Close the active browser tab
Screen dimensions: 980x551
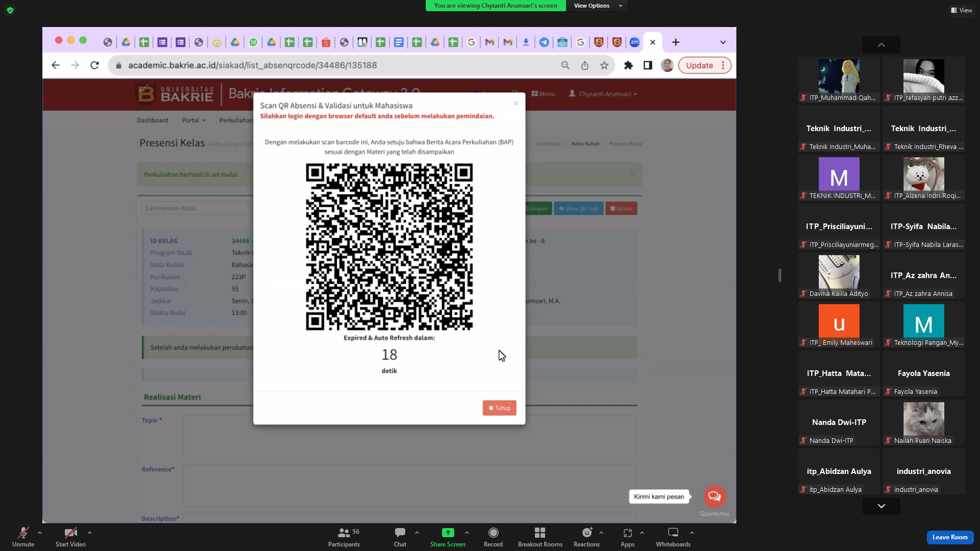point(653,42)
